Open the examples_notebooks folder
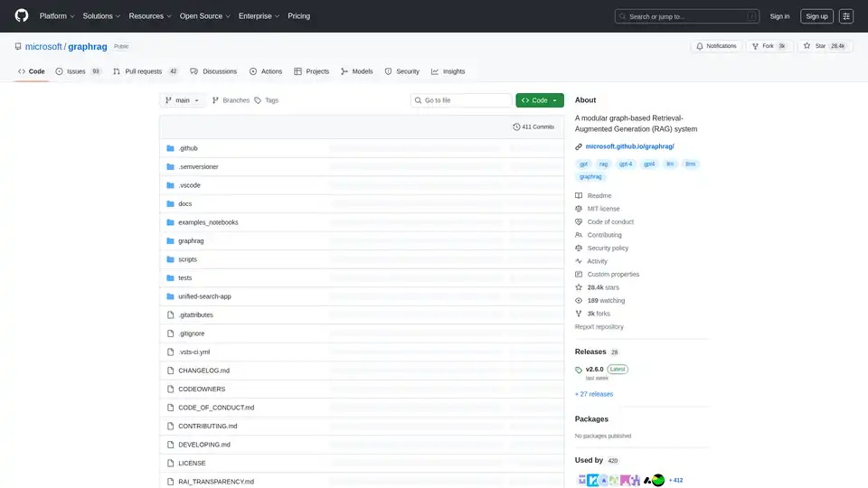868x488 pixels. pyautogui.click(x=208, y=222)
